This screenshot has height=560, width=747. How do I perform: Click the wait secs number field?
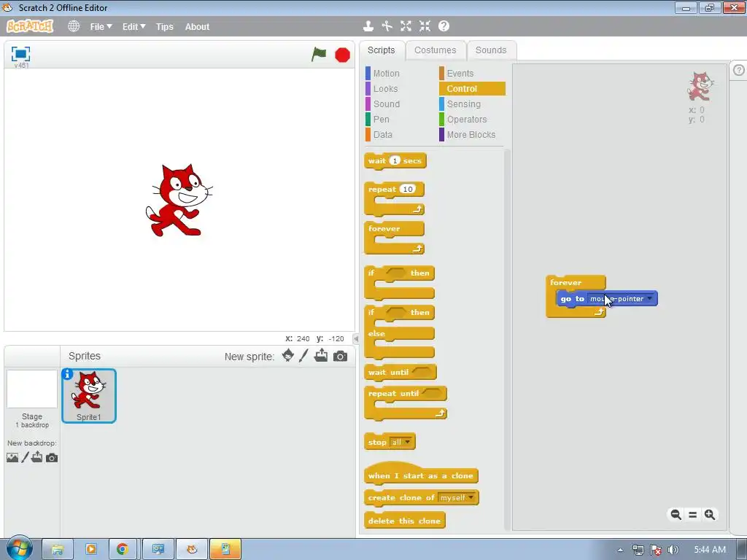tap(395, 160)
